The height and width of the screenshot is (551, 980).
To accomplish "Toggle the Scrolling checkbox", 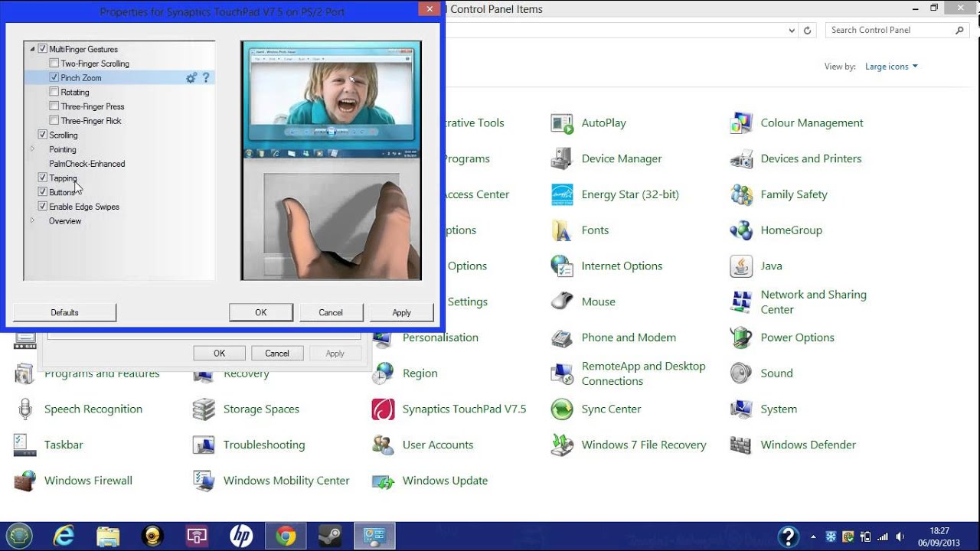I will coord(43,135).
